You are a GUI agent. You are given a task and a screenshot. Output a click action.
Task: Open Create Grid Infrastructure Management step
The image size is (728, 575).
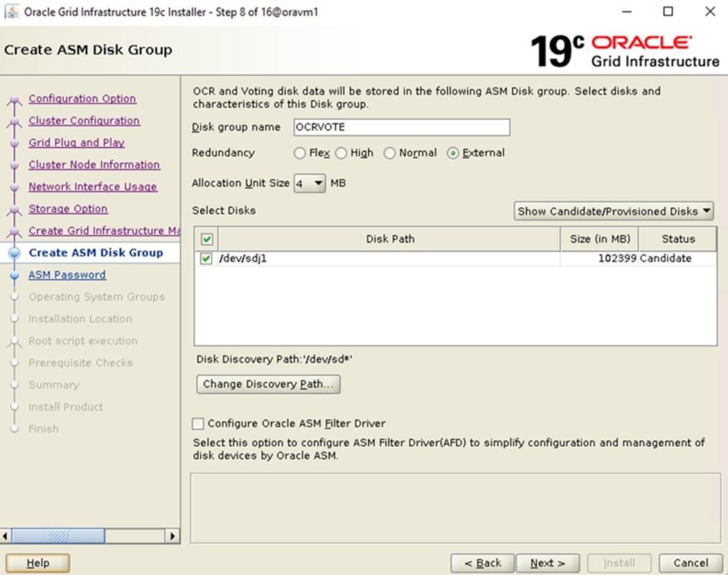pyautogui.click(x=105, y=231)
